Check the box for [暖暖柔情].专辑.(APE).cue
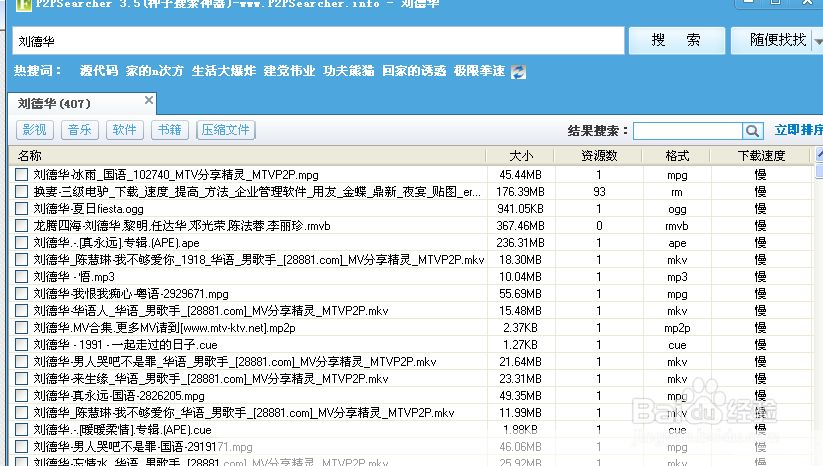Screen dimensions: 823x466 coord(22,430)
